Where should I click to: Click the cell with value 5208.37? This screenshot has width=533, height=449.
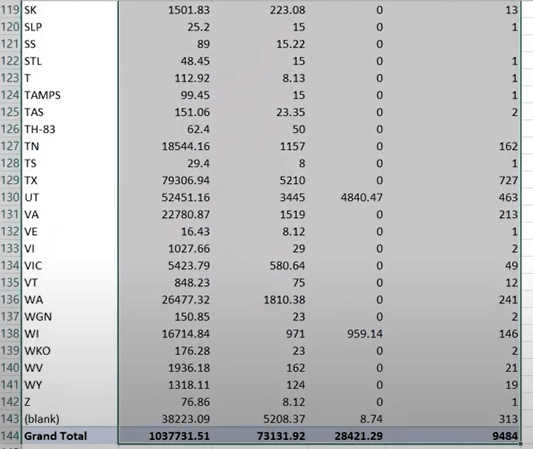coord(260,419)
